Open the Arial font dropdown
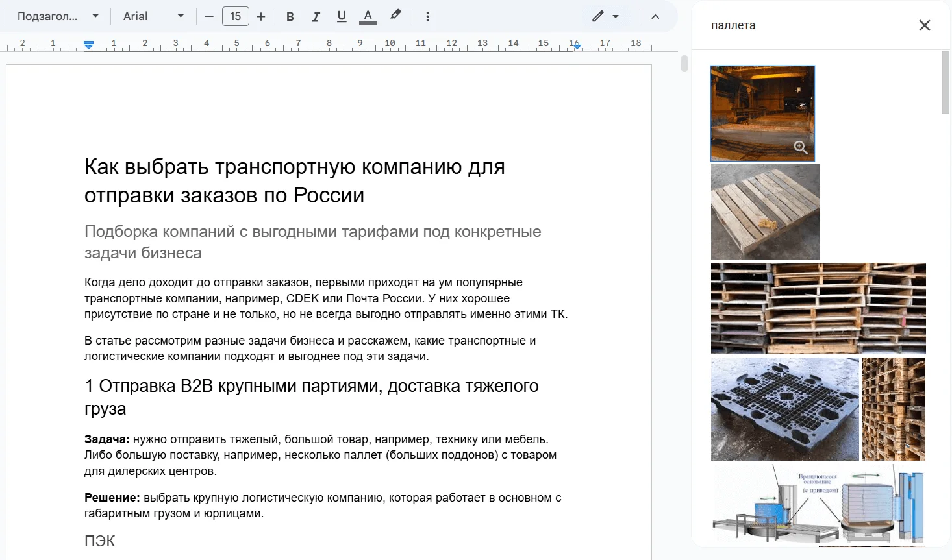Image resolution: width=952 pixels, height=560 pixels. tap(153, 17)
